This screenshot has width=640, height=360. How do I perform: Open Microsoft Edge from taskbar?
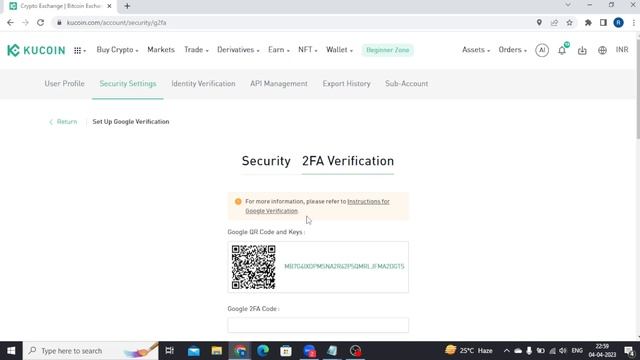263,351
